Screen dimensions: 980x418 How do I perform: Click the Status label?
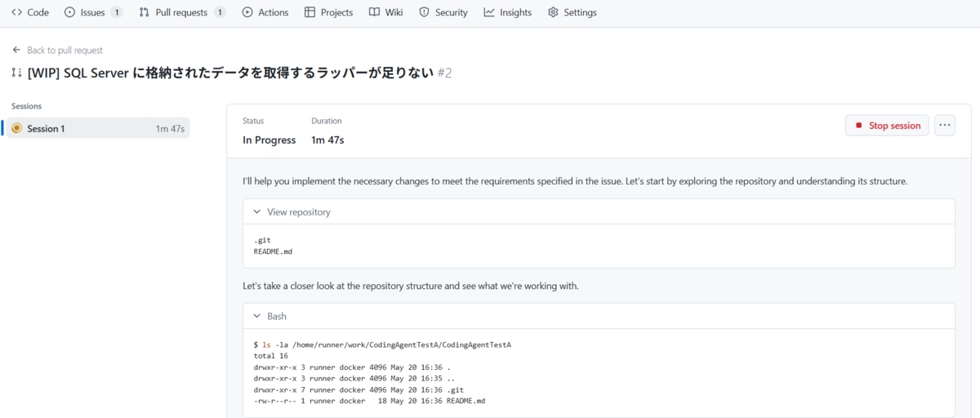[253, 121]
